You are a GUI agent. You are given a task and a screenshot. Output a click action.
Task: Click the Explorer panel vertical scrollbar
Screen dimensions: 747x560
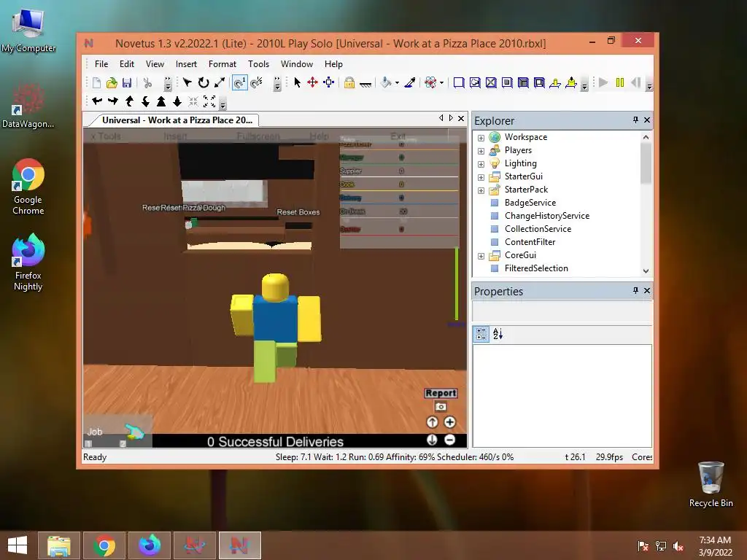[x=646, y=204]
